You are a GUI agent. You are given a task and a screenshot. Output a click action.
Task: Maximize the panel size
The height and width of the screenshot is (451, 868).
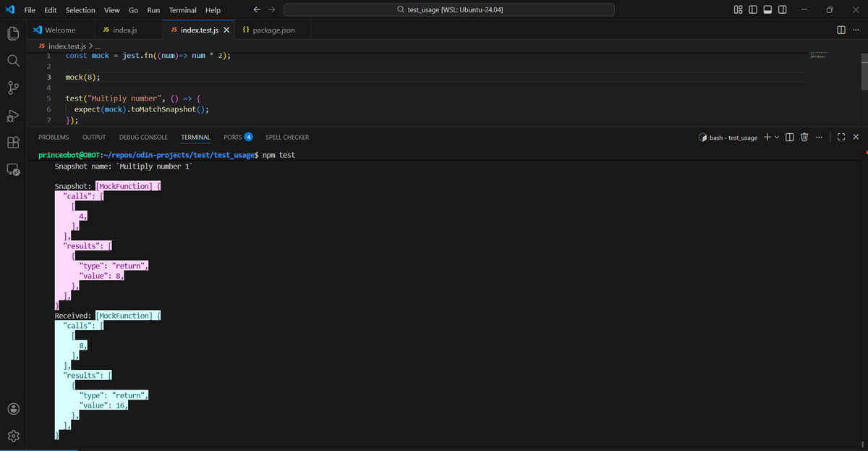point(841,137)
